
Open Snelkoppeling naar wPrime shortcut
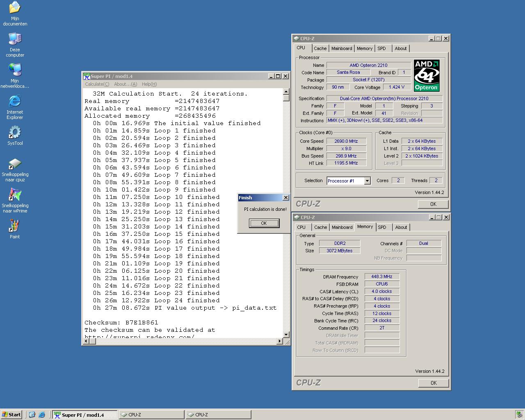pos(15,201)
